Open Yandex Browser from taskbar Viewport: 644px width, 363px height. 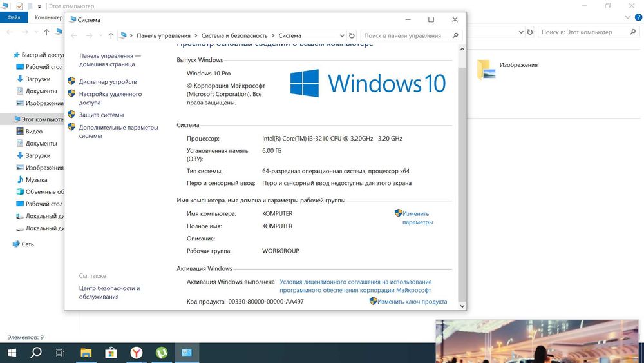tap(137, 353)
